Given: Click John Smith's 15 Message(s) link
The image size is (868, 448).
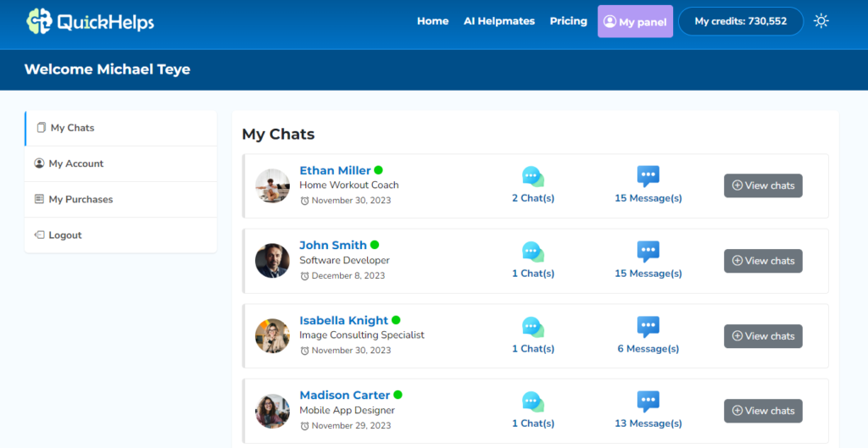Looking at the screenshot, I should tap(648, 274).
